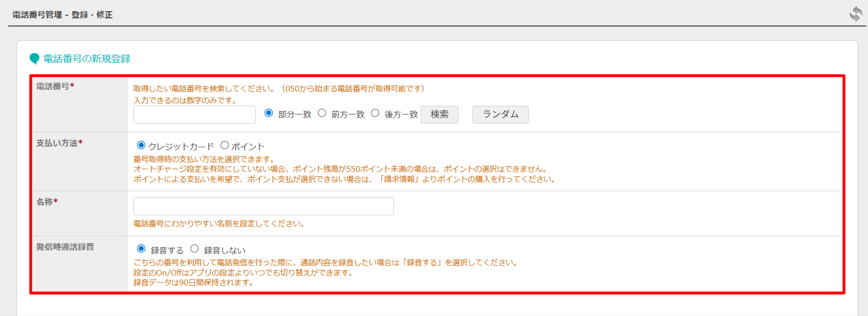
Task: Select the 録音する radio option
Action: 141,249
